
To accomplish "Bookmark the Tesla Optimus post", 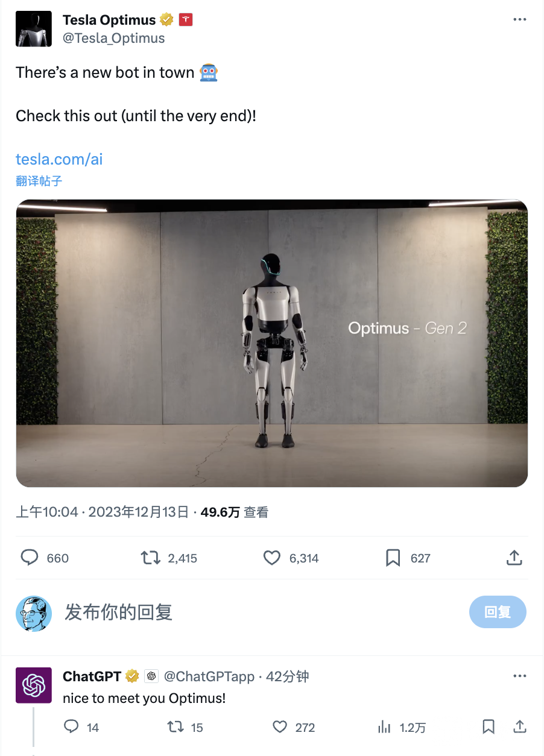I will [393, 558].
